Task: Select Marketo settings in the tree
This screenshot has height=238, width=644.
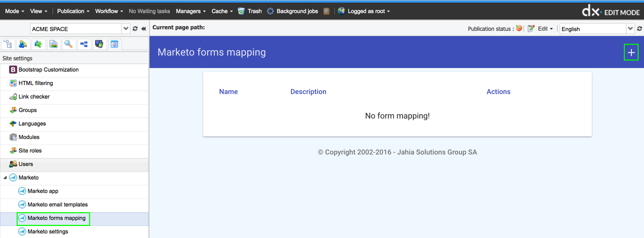Action: 48,231
